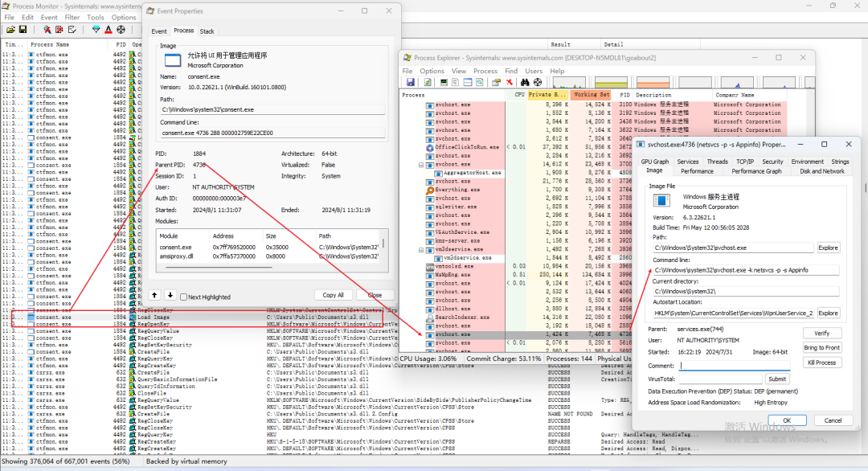Click the Submit button beside VirusTotal

(776, 379)
